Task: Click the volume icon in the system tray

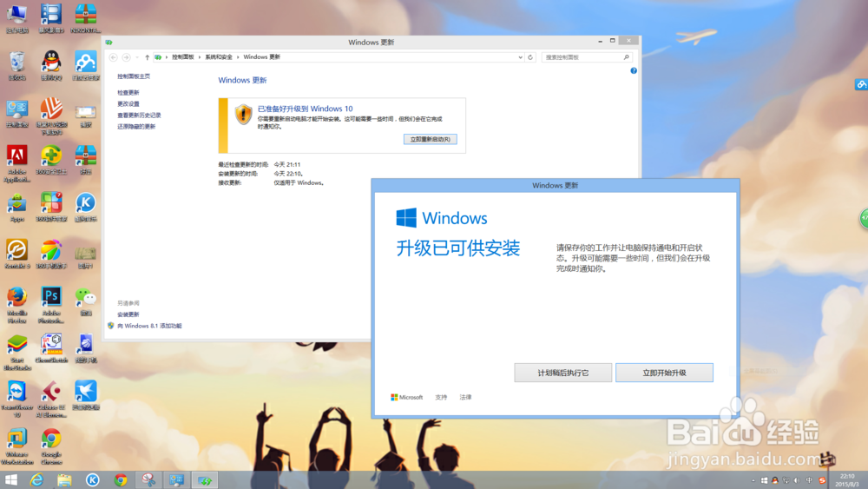Action: point(797,480)
